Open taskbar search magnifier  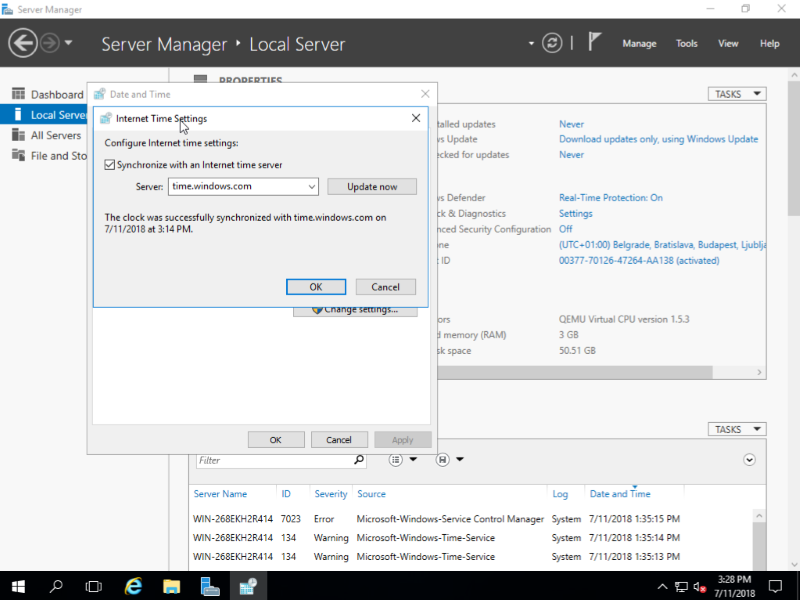(x=56, y=586)
